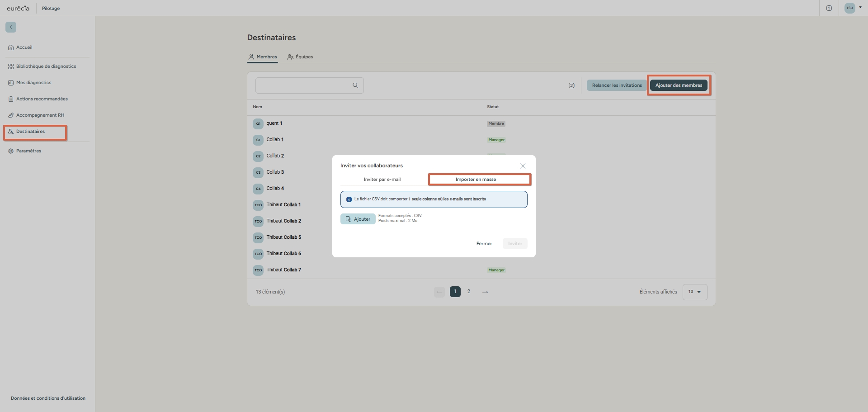The width and height of the screenshot is (868, 412).
Task: Go to next page with arrow
Action: [485, 292]
